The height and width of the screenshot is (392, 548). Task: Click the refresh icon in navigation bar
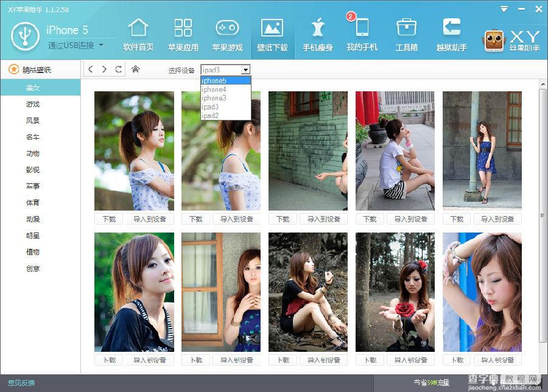(119, 69)
